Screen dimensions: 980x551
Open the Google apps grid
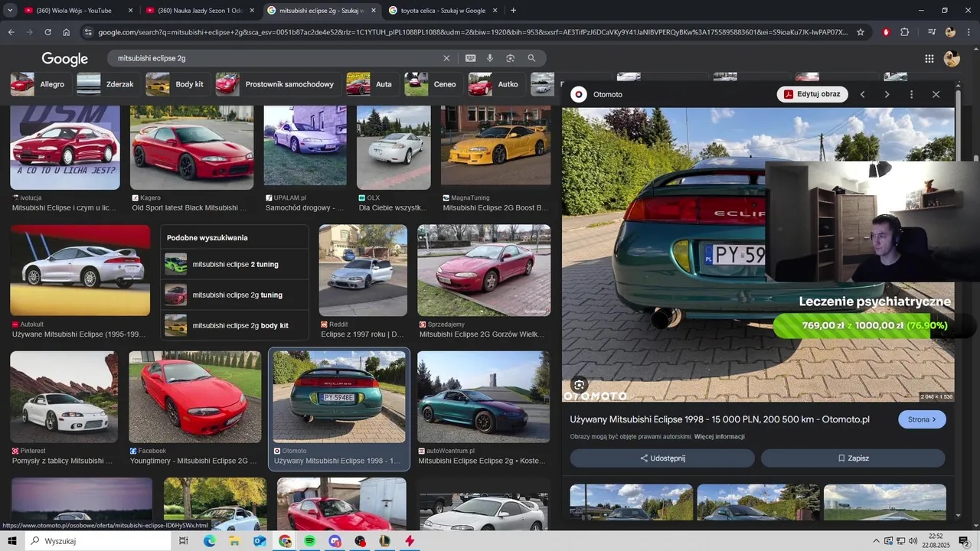click(x=929, y=59)
